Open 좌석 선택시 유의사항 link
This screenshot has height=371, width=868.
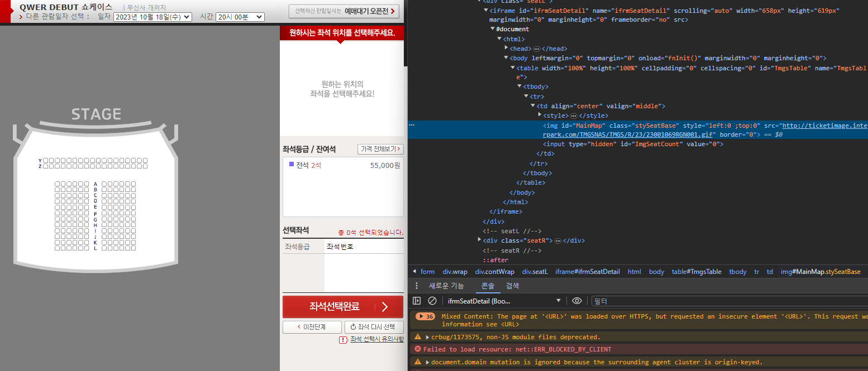pyautogui.click(x=377, y=339)
